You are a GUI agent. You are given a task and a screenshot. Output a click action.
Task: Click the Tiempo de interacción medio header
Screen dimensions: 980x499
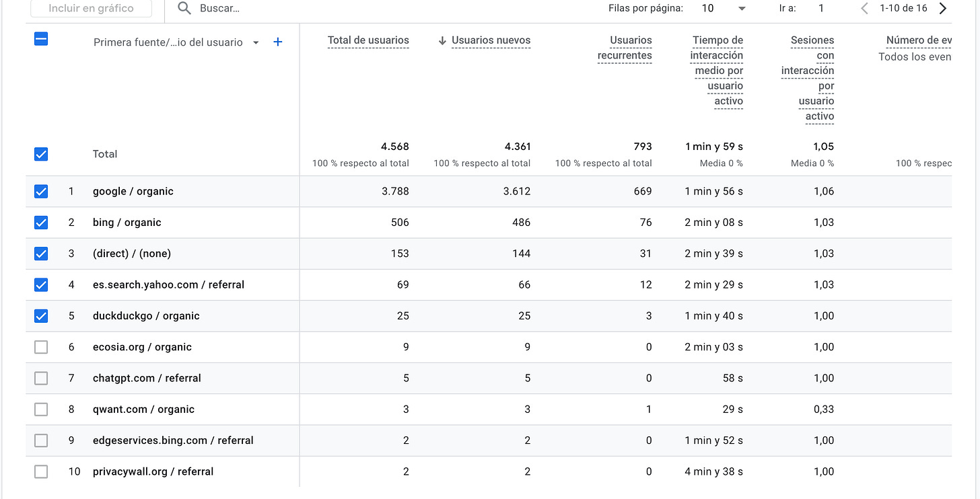pos(717,71)
